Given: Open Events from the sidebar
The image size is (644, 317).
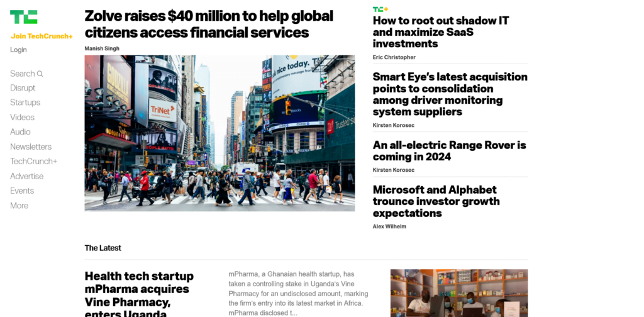Looking at the screenshot, I should [22, 191].
